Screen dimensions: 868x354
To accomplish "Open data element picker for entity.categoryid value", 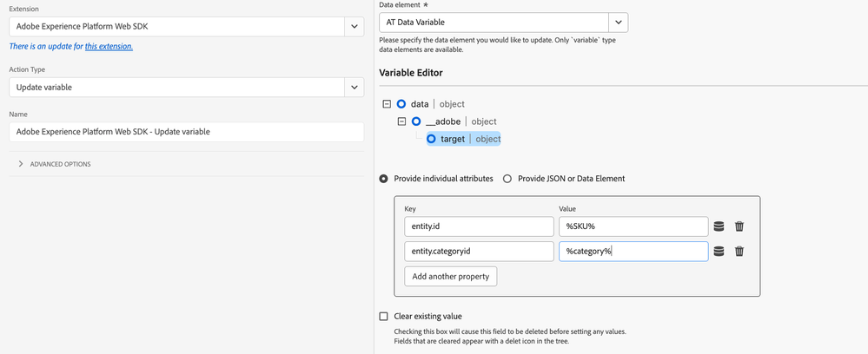I will [x=719, y=252].
